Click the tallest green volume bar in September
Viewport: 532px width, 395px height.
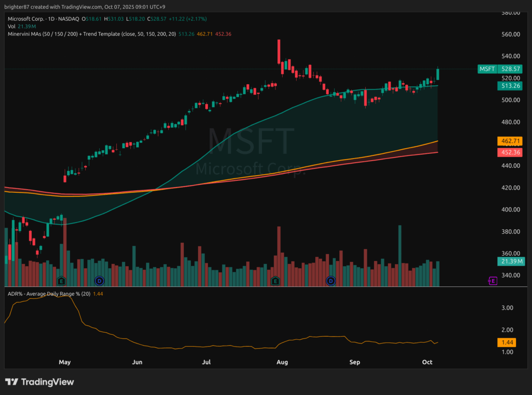click(x=400, y=255)
